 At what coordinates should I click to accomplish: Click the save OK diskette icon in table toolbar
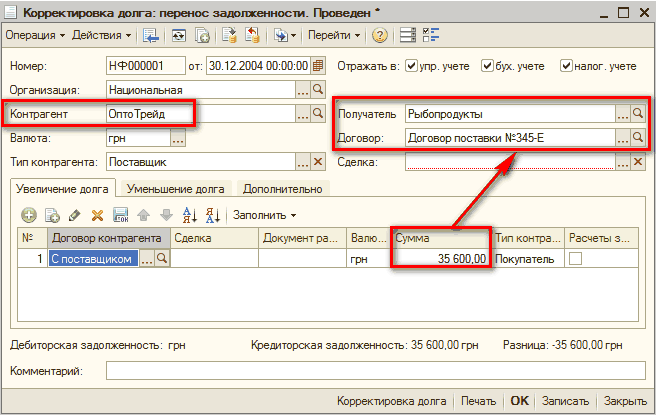(x=120, y=215)
